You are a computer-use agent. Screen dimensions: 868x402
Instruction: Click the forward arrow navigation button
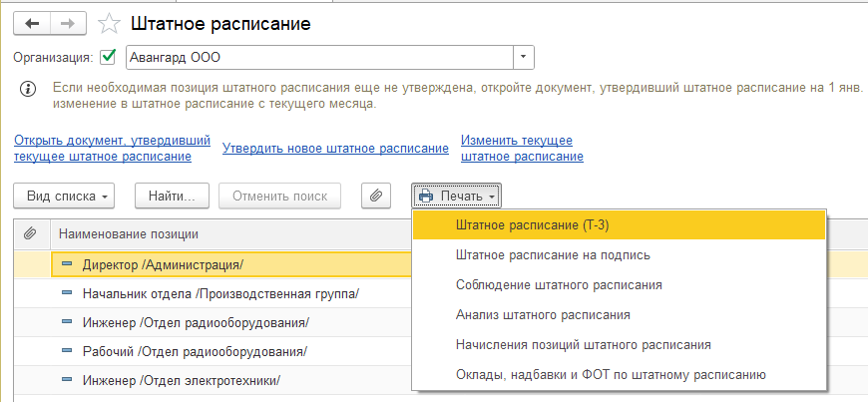click(x=68, y=23)
